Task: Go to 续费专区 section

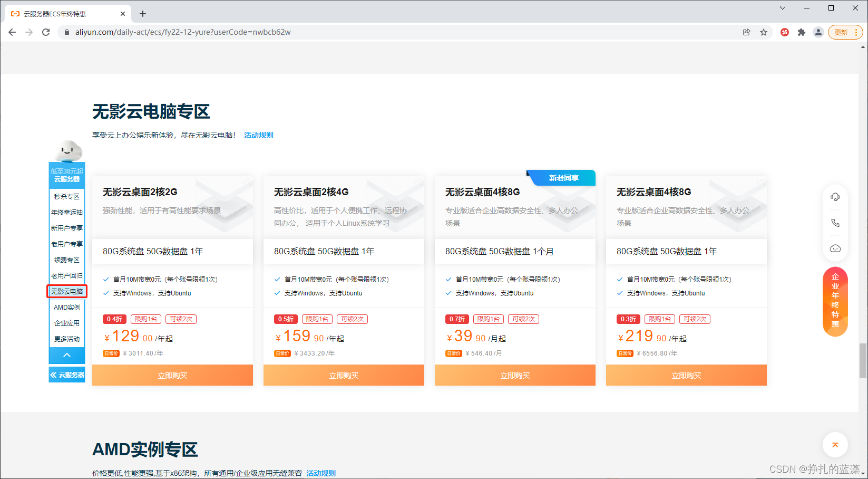Action: [67, 260]
